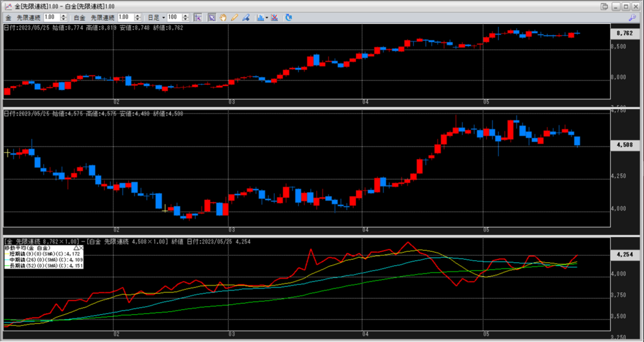Click the platinum price label 4,508
The height and width of the screenshot is (342, 644).
coord(625,145)
